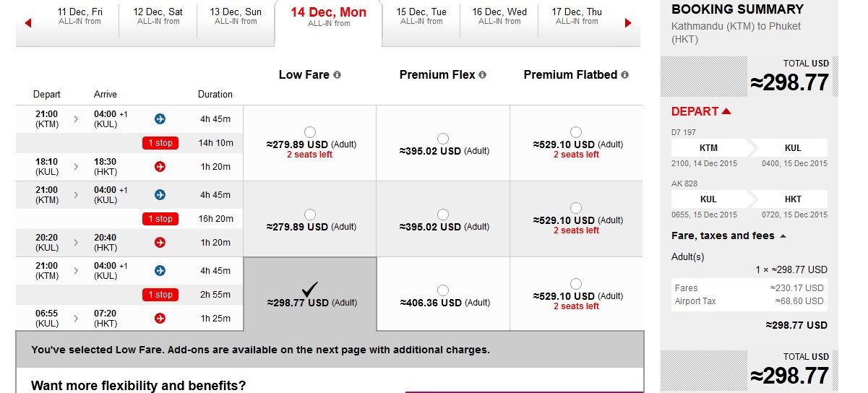The width and height of the screenshot is (868, 393).
Task: Choose second flight Premium Flatbed fare
Action: [x=576, y=208]
